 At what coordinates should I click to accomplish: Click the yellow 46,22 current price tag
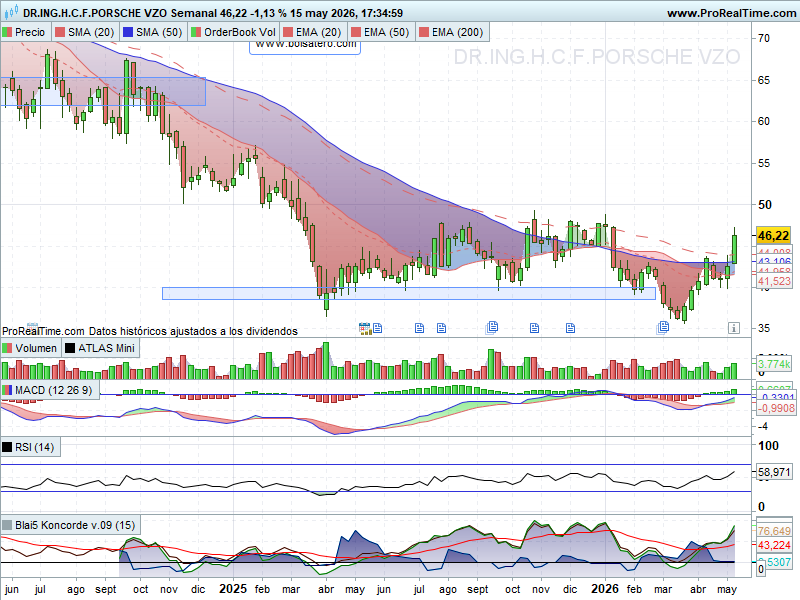[x=773, y=236]
